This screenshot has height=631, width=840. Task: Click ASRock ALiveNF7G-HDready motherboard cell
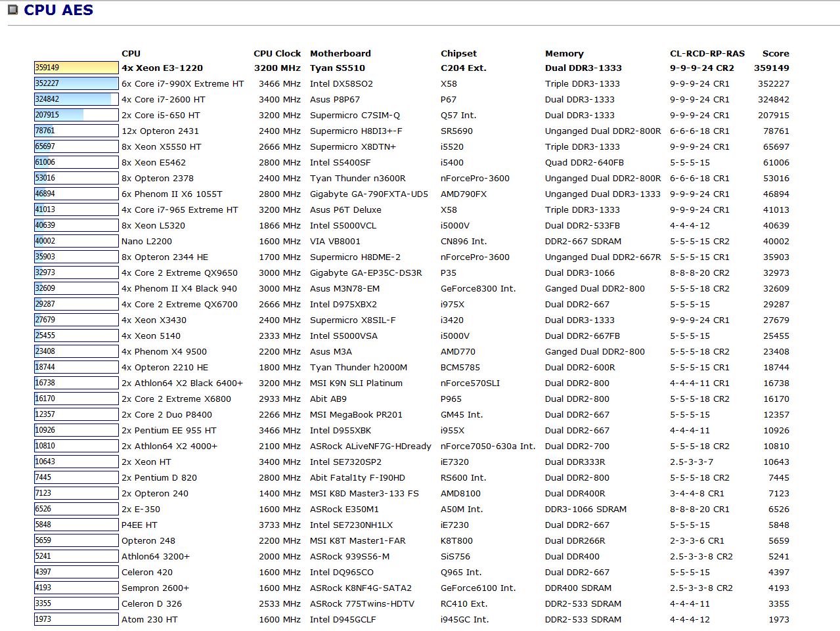[x=370, y=446]
